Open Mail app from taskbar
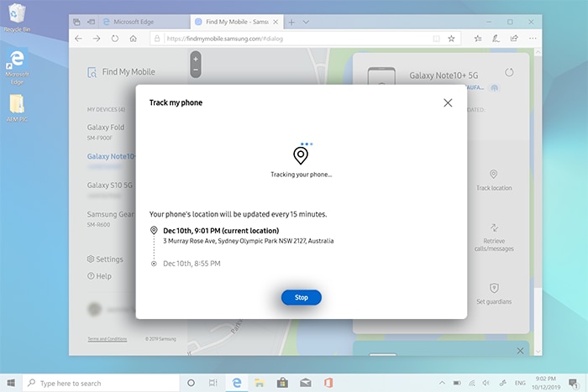The height and width of the screenshot is (392, 588). (x=305, y=383)
